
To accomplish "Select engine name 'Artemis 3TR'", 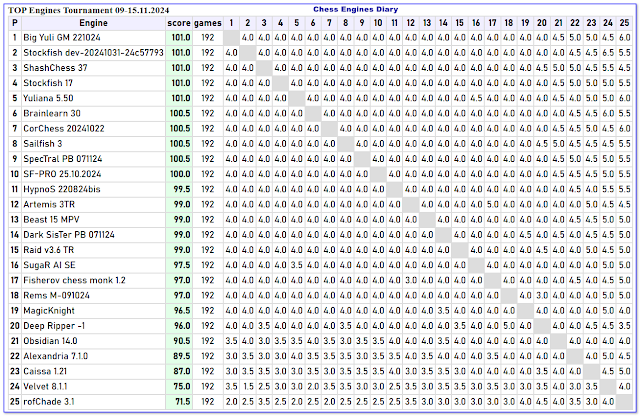I will pyautogui.click(x=49, y=204).
